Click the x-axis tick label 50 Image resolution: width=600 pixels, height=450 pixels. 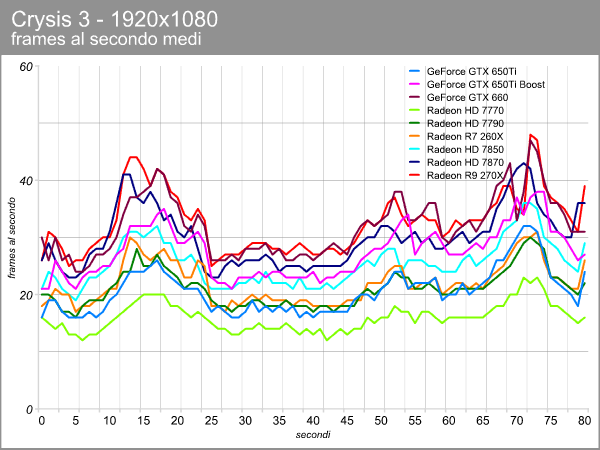pyautogui.click(x=381, y=421)
